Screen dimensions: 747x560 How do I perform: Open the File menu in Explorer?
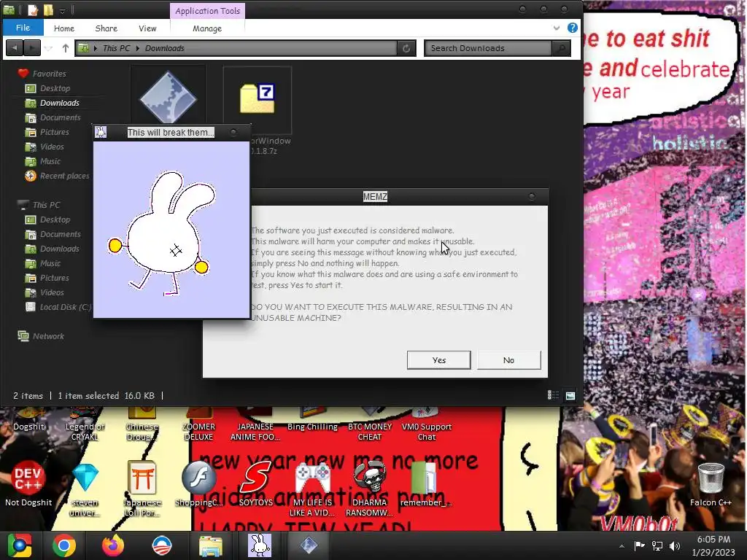pos(23,28)
